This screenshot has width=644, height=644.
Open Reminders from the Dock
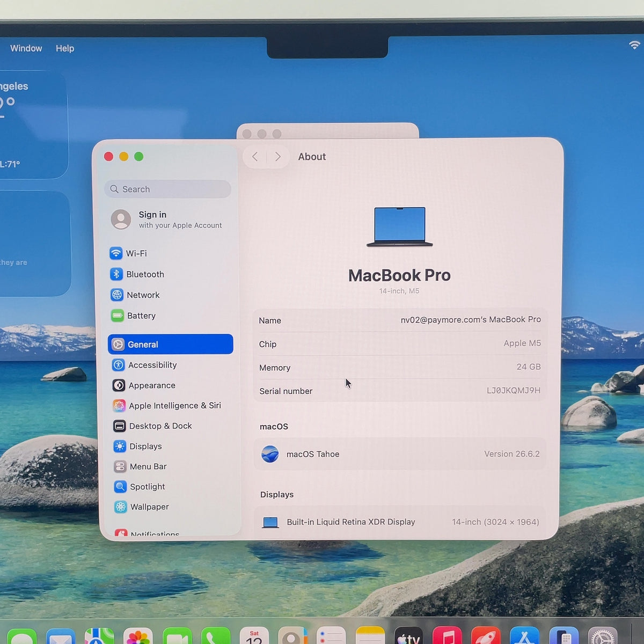(331, 636)
